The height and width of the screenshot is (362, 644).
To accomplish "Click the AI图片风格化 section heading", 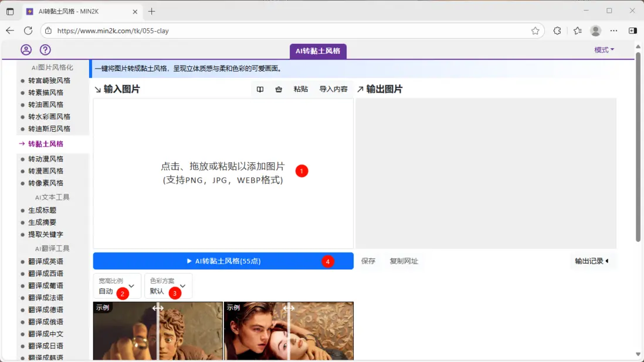I will [x=52, y=67].
